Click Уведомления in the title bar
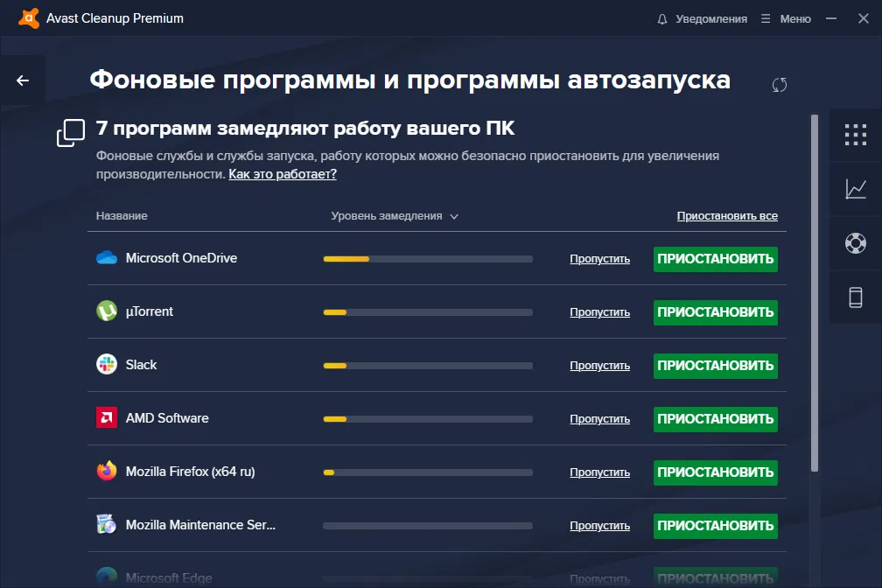 [712, 17]
